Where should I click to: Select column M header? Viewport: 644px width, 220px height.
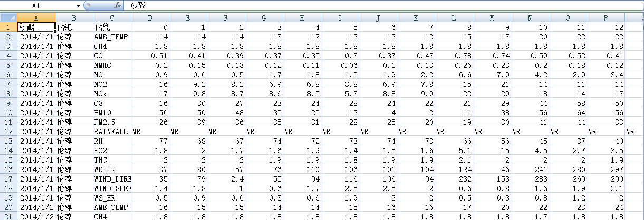pyautogui.click(x=492, y=17)
